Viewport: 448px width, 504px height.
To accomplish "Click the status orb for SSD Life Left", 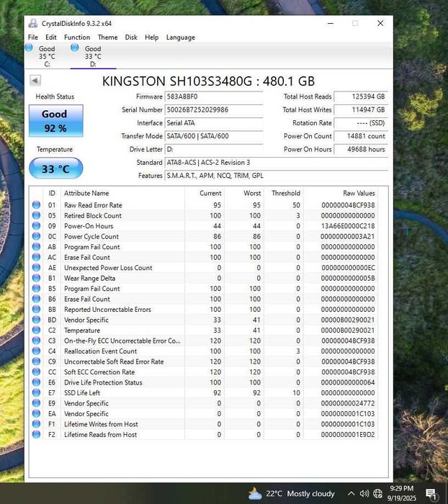I will pyautogui.click(x=36, y=393).
